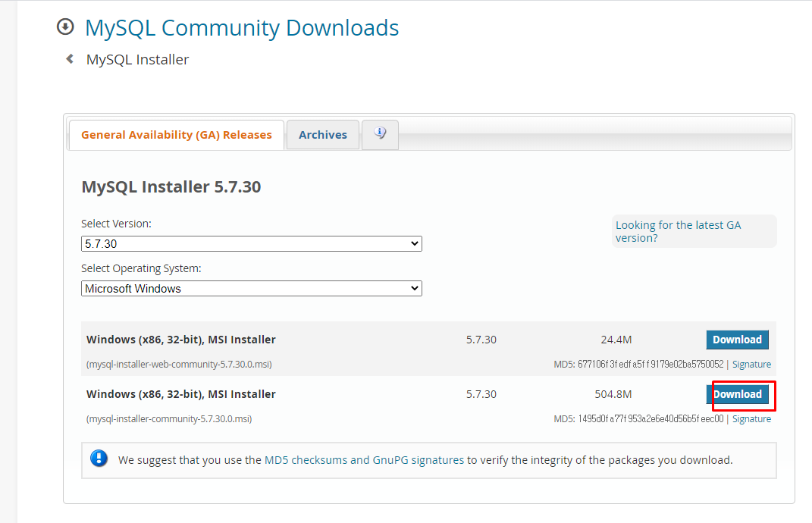The width and height of the screenshot is (812, 523).
Task: Expand the Select Version dropdown showing 5.7.30
Action: coord(252,244)
